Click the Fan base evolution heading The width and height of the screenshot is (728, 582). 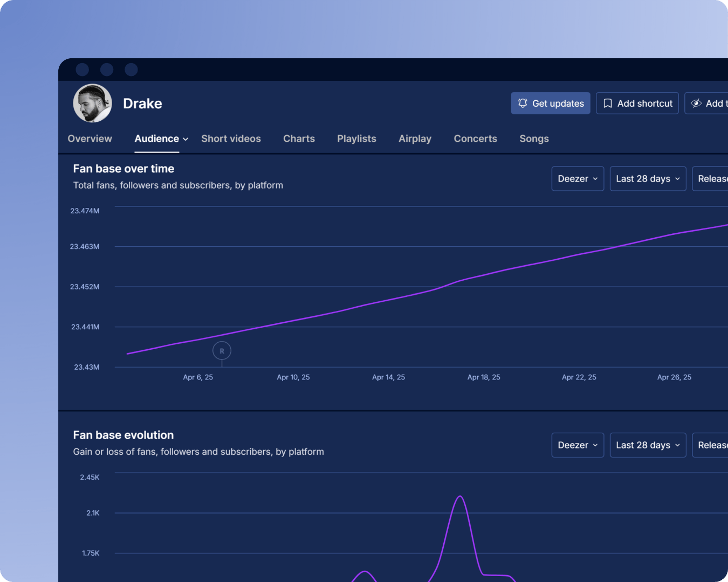tap(123, 435)
